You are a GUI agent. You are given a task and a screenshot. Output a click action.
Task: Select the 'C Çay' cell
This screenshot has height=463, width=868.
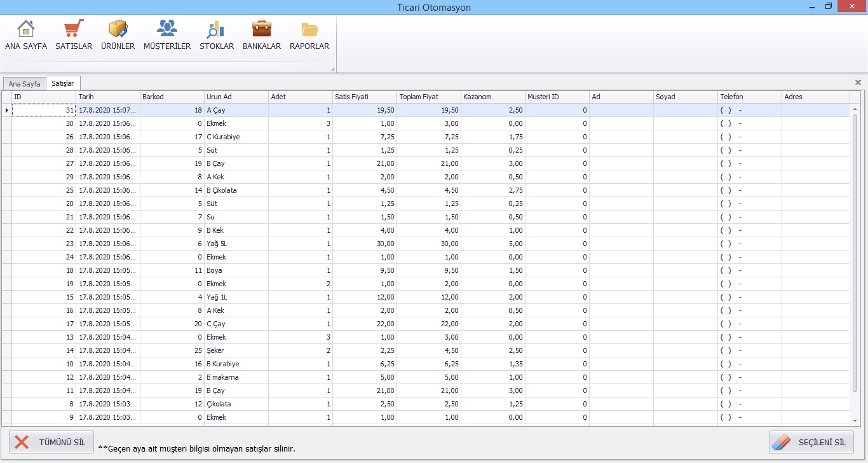click(x=236, y=324)
